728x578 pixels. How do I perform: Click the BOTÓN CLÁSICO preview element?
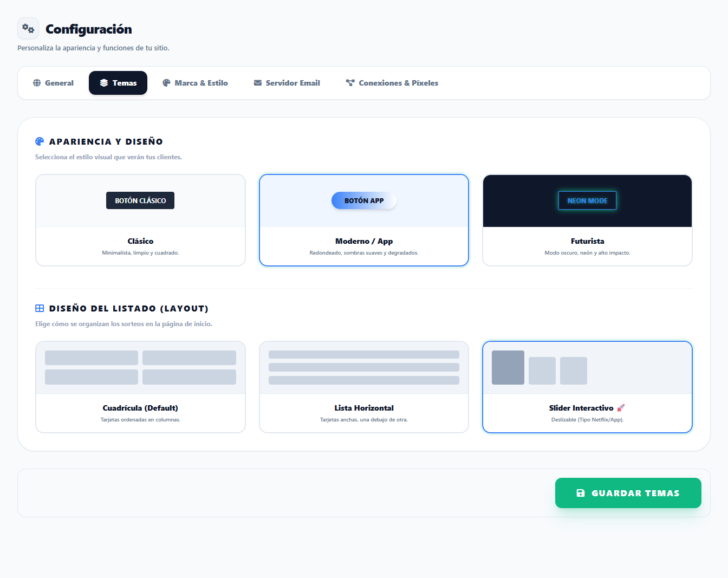(140, 200)
